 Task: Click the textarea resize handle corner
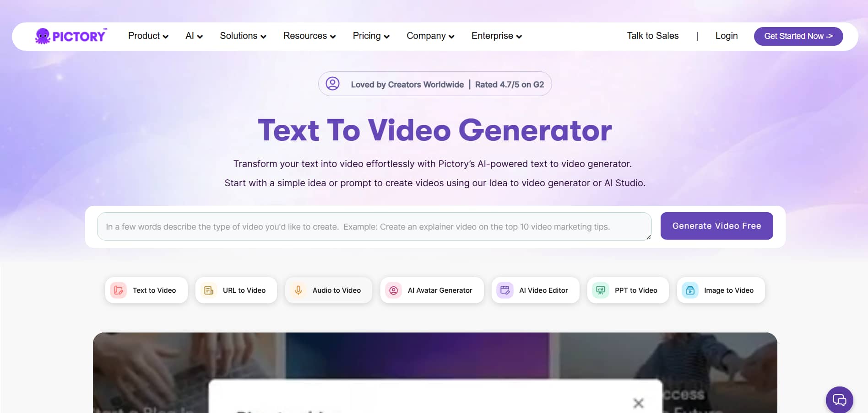pyautogui.click(x=648, y=237)
